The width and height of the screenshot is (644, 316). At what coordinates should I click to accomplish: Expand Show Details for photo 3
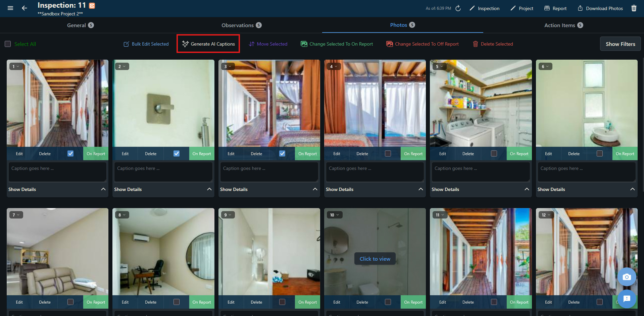(x=269, y=189)
